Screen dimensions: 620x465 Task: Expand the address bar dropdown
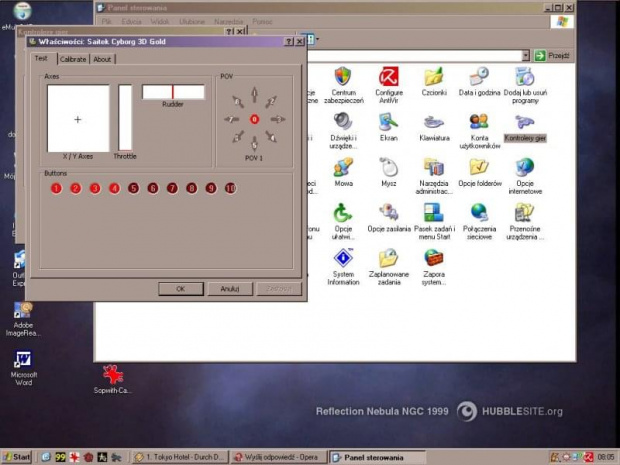point(525,56)
